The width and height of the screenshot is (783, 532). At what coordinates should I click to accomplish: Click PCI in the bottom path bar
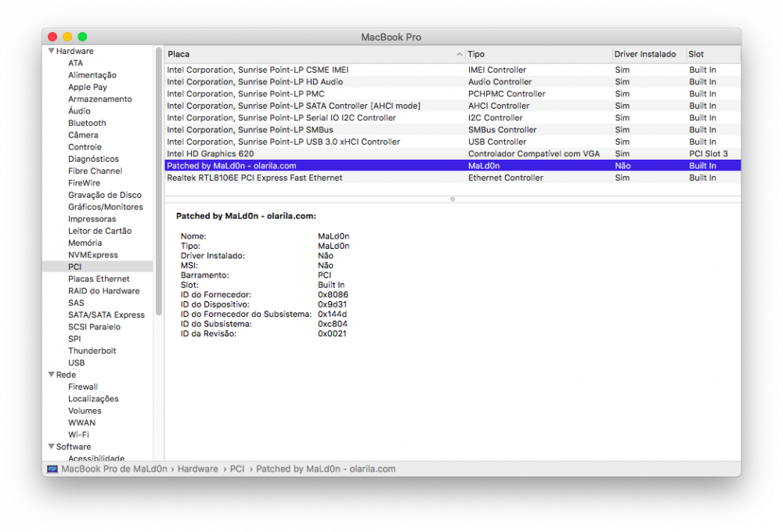tap(236, 469)
